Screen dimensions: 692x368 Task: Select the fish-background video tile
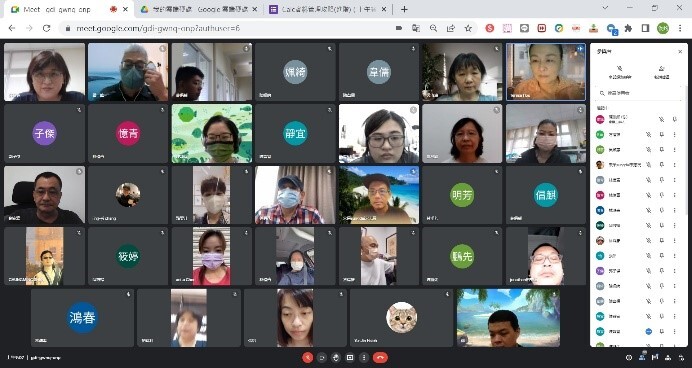click(x=212, y=133)
